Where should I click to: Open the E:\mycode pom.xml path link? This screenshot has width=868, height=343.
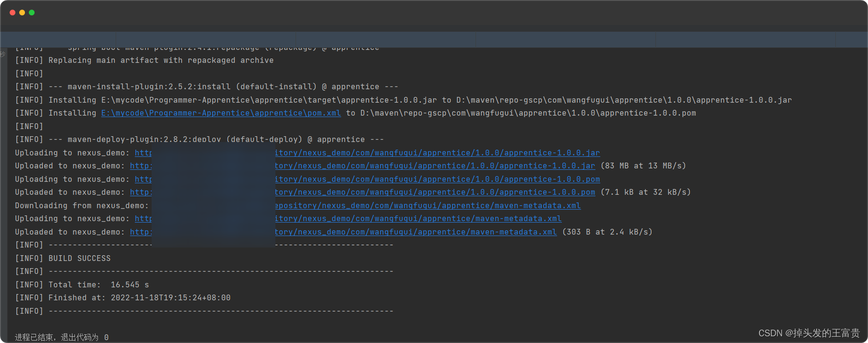tap(221, 113)
